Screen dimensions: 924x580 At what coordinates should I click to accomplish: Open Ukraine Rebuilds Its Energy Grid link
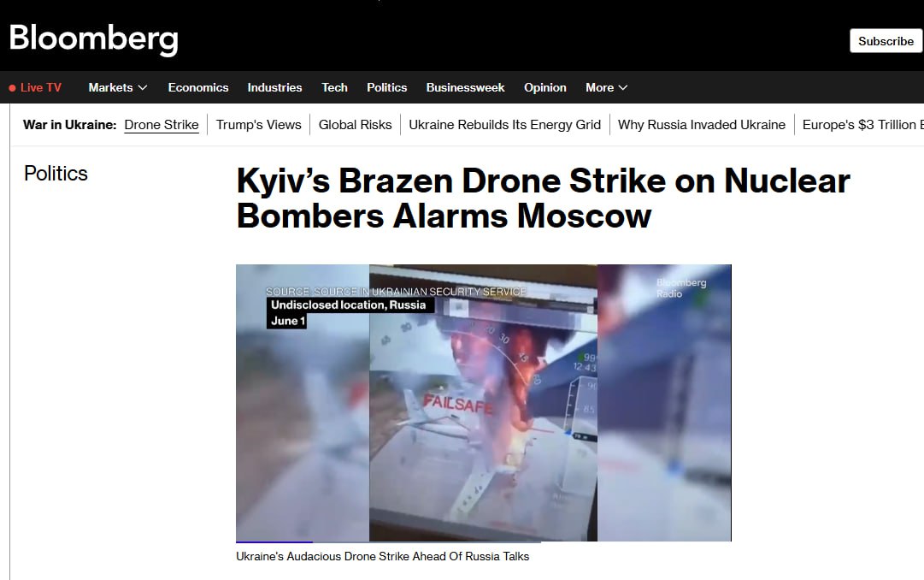[505, 125]
